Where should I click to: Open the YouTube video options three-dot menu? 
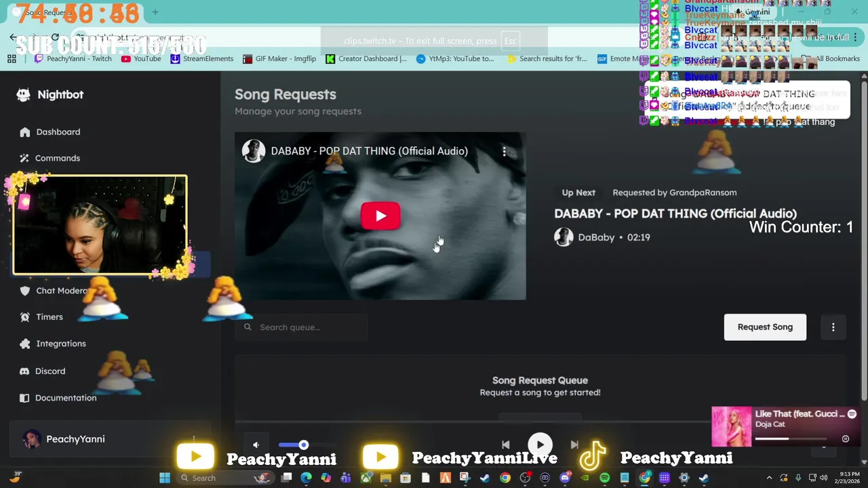point(504,151)
